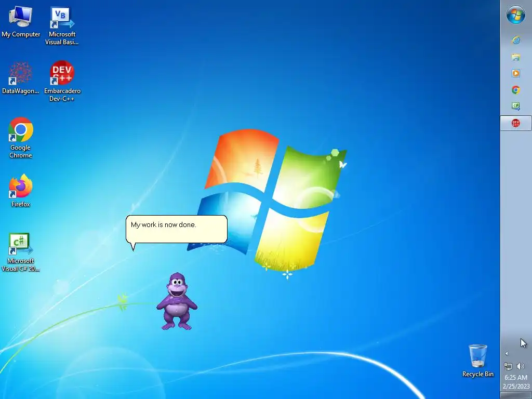Open Visual C# taskbar icon

coord(516,106)
